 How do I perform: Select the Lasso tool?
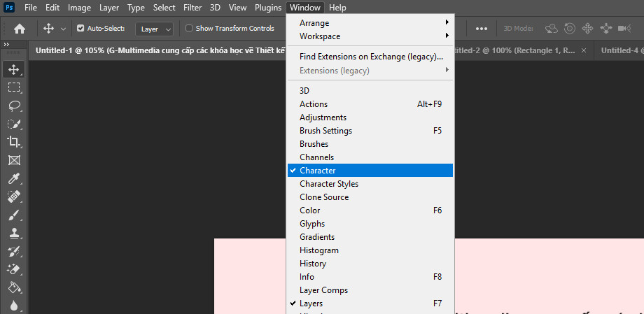(x=14, y=106)
